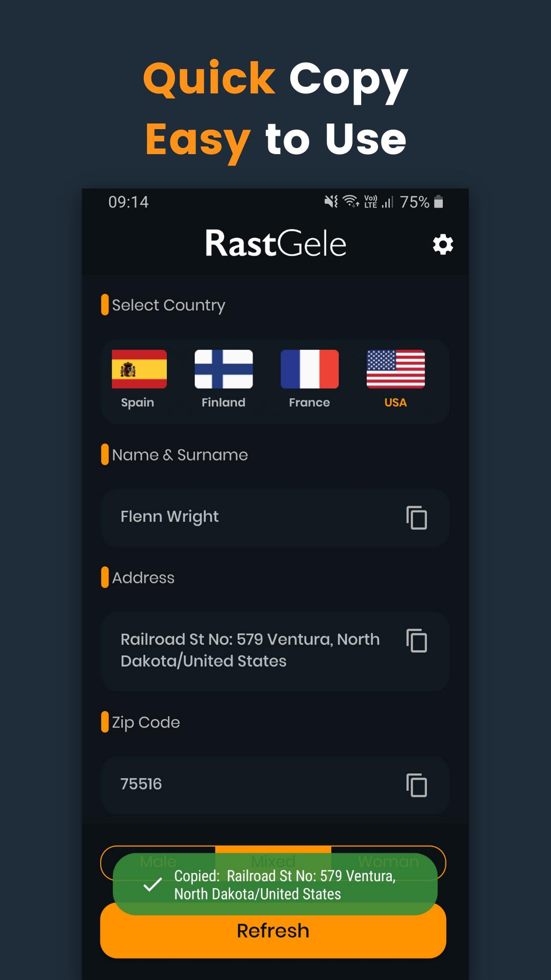This screenshot has width=551, height=980.
Task: Copy the zip code 75516
Action: tap(416, 785)
